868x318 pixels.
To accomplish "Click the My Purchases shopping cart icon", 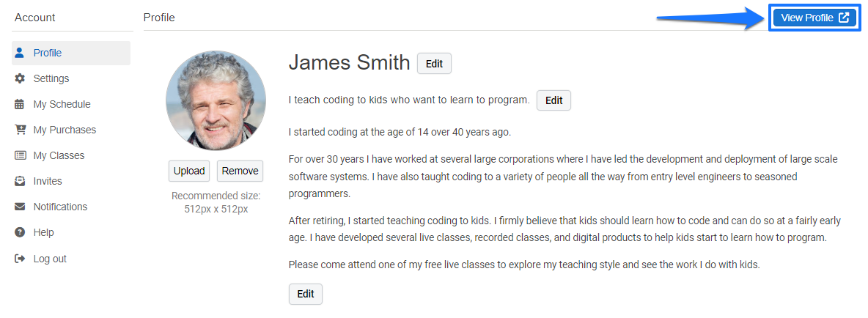I will pos(20,130).
